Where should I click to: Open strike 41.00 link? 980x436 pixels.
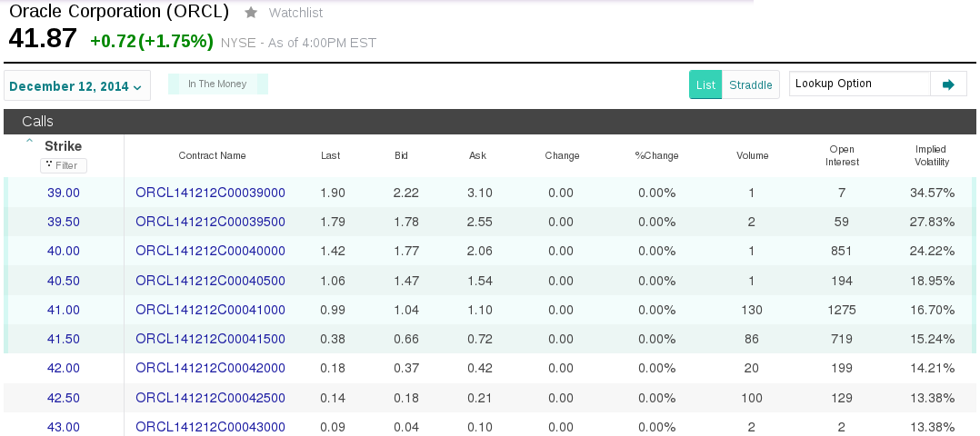coord(64,310)
